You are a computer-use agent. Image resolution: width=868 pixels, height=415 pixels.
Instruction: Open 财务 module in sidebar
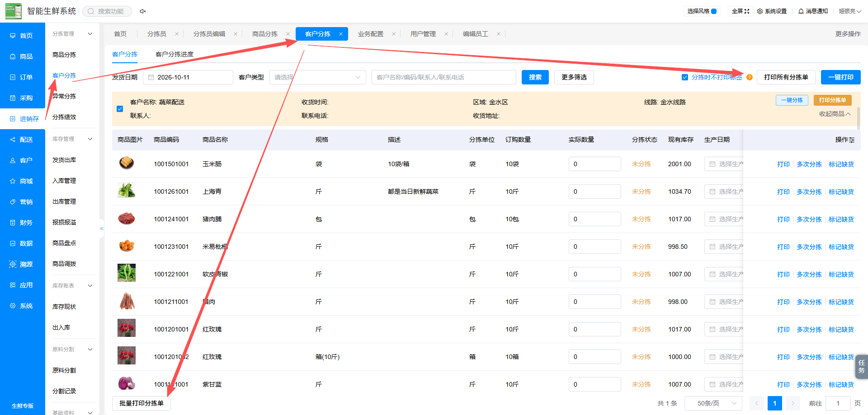[x=23, y=223]
